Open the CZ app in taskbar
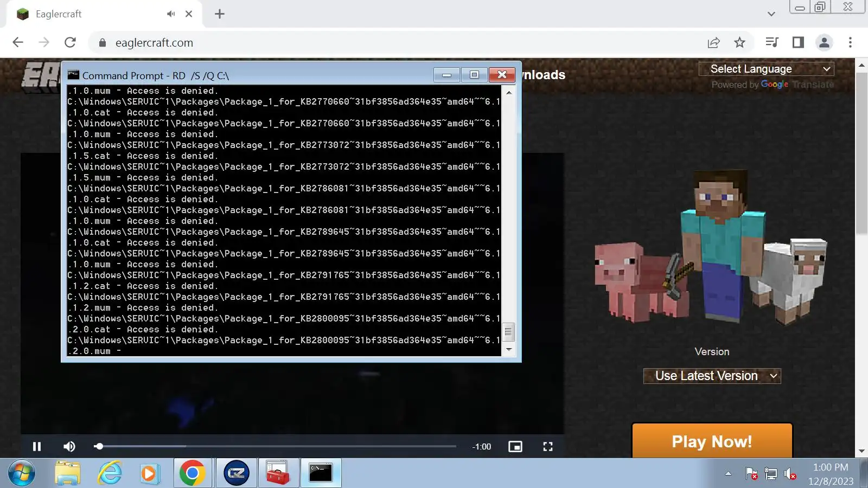This screenshot has width=868, height=488. (237, 473)
